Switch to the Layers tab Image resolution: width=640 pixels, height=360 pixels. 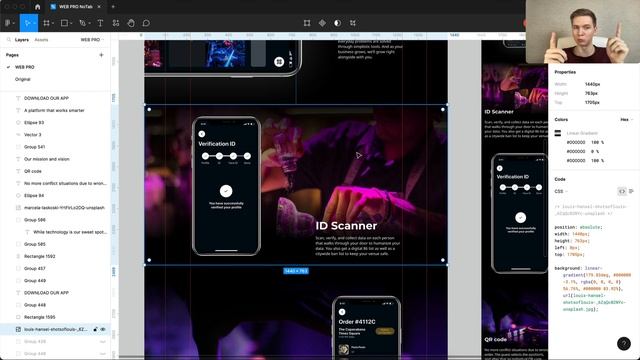pyautogui.click(x=22, y=40)
